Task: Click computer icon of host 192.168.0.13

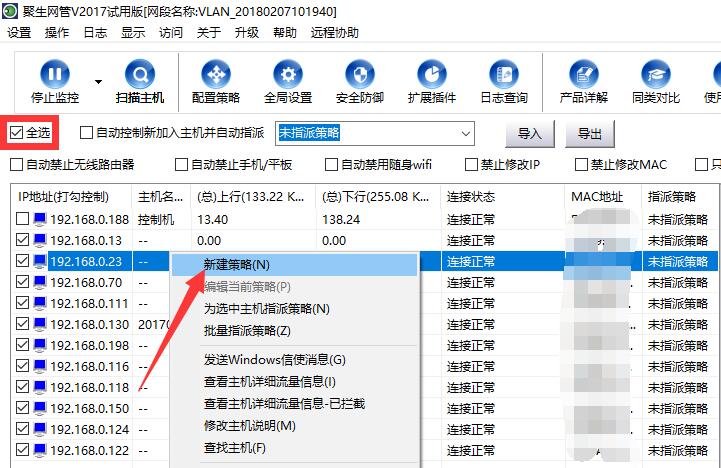Action: click(x=40, y=240)
